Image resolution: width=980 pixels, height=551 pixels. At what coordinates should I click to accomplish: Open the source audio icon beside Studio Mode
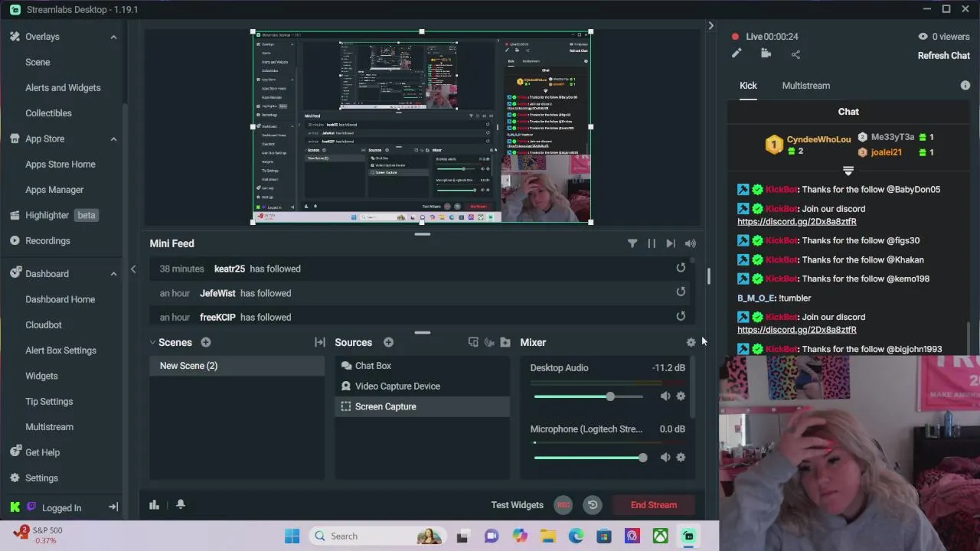pos(489,342)
